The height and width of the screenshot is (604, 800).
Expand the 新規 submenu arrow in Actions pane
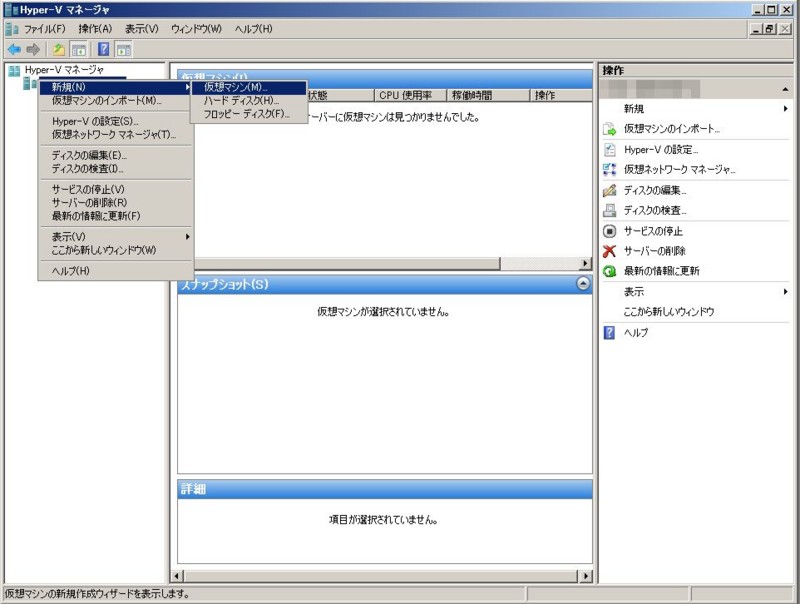point(783,107)
